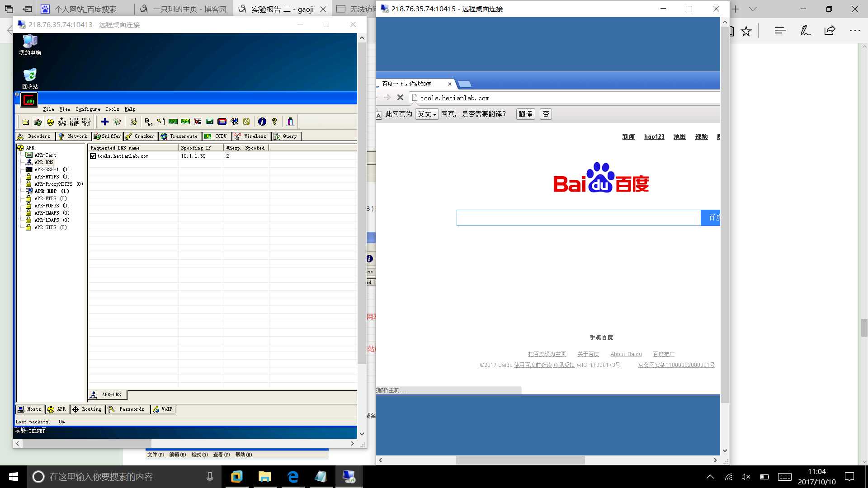
Task: Click blue info About icon in Cain
Action: pyautogui.click(x=262, y=122)
